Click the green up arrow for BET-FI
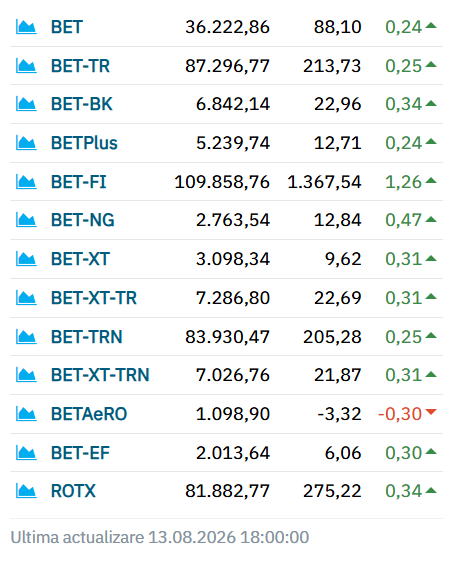455x565 pixels. [x=431, y=180]
